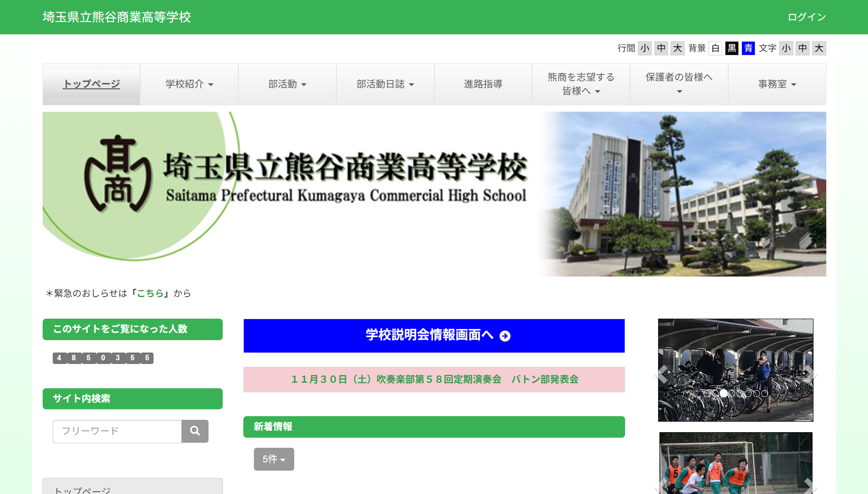Click the search magnifier icon button

pos(195,431)
